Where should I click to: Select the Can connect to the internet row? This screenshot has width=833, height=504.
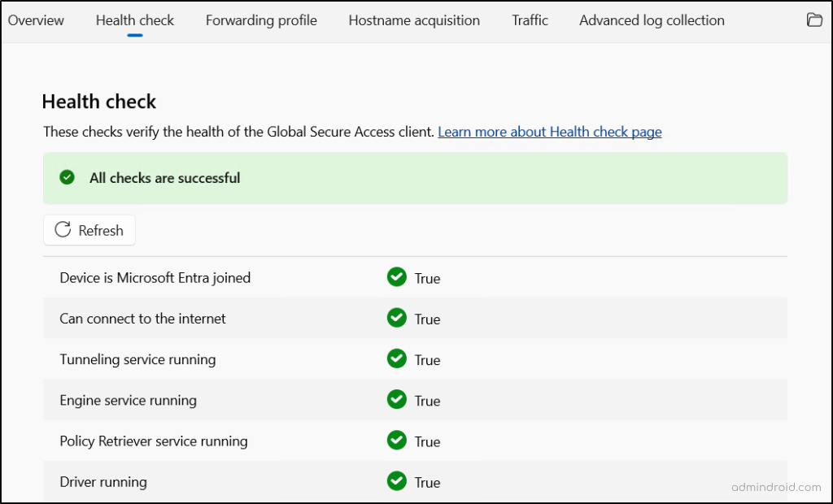pos(142,319)
